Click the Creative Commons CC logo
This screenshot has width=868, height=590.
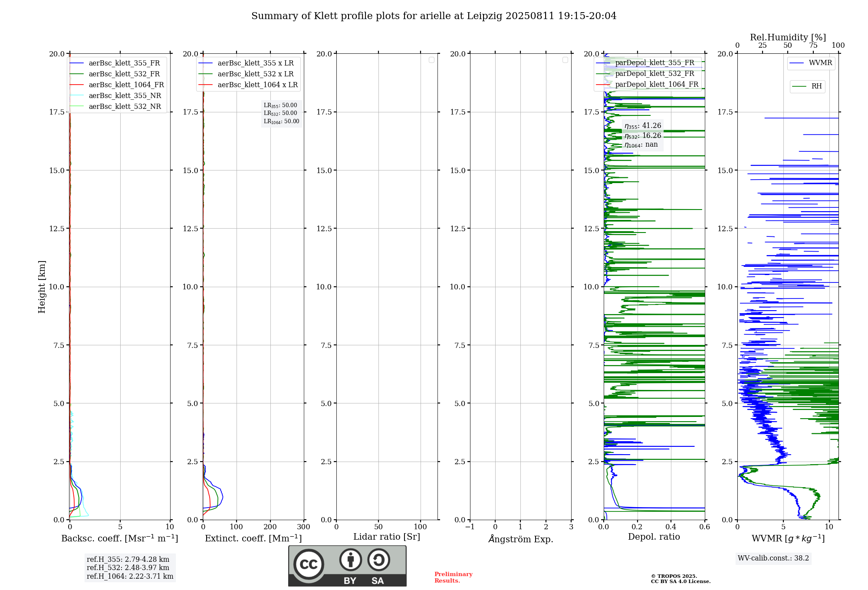click(x=309, y=564)
